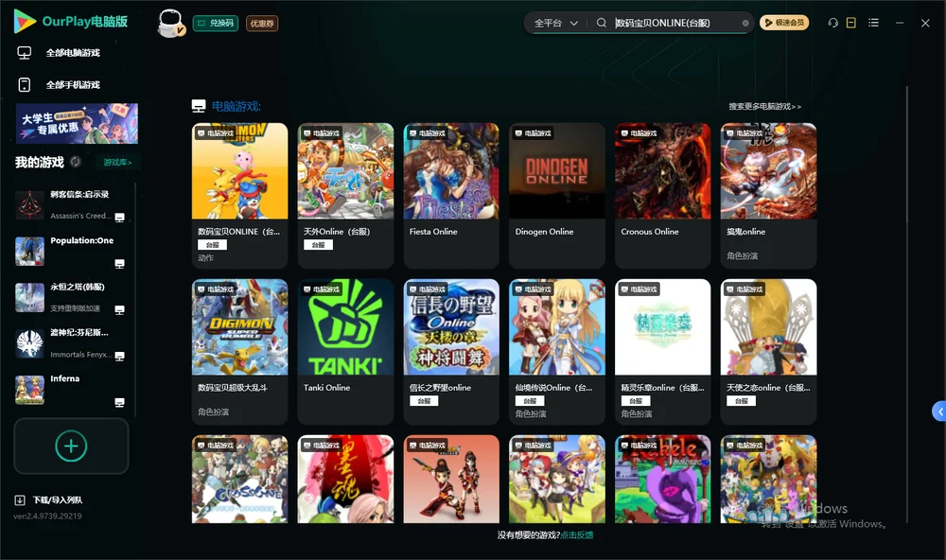This screenshot has height=560, width=946.
Task: Click the PC icon on Immortals Fenyx row
Action: click(119, 356)
